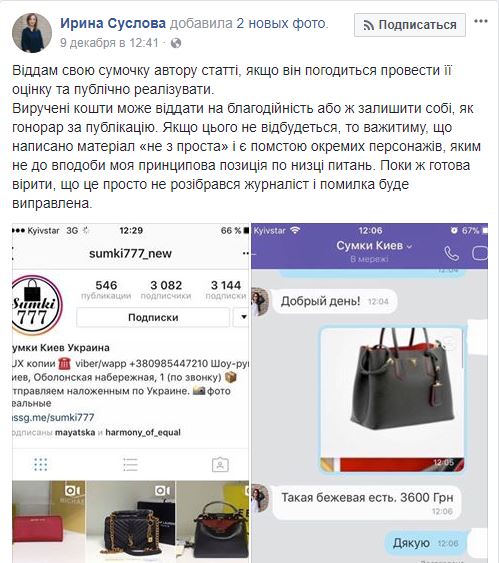Select the tagged photos tab icon

click(x=220, y=465)
